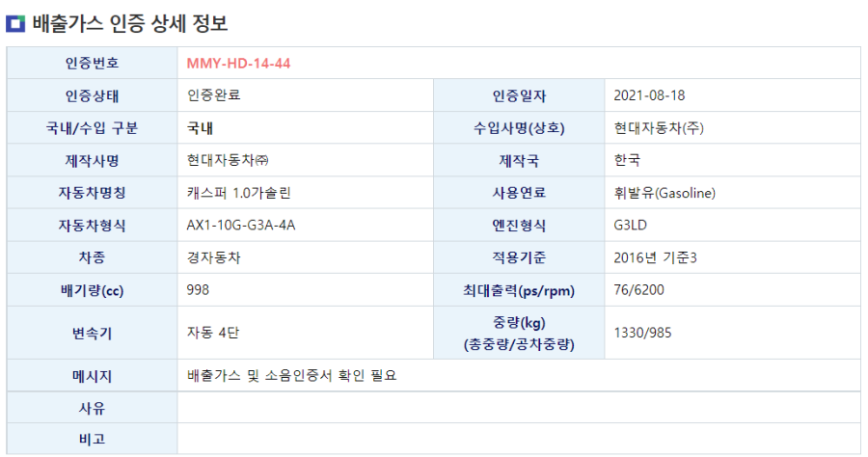This screenshot has width=868, height=457.
Task: Select displacement value 998
Action: click(x=198, y=290)
